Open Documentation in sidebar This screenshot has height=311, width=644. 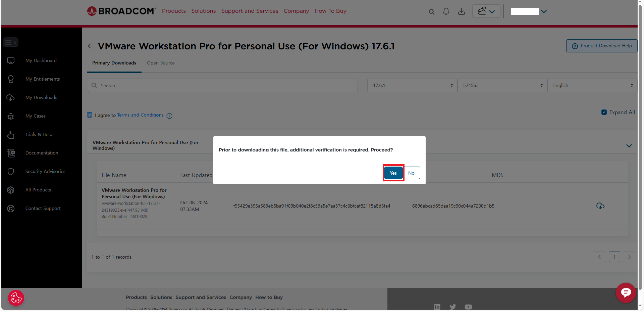pyautogui.click(x=42, y=153)
